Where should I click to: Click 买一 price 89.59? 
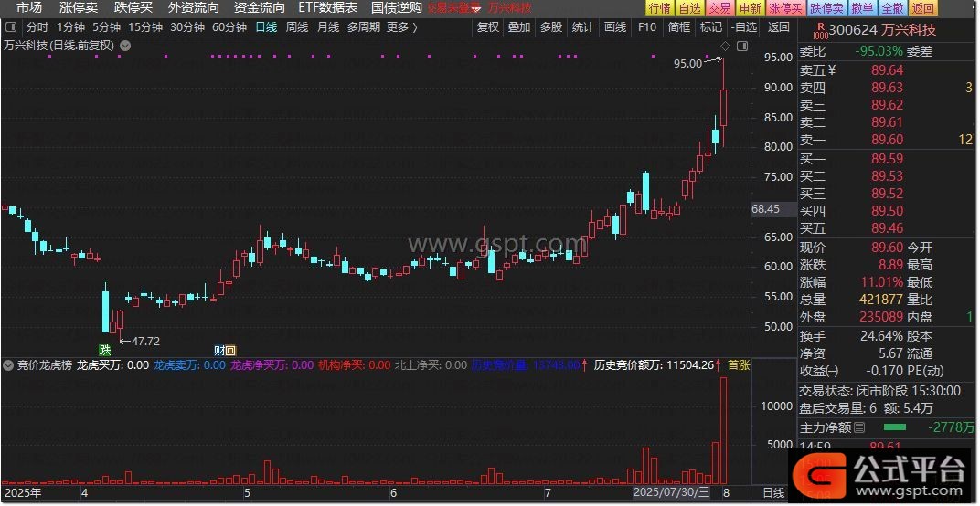(888, 160)
